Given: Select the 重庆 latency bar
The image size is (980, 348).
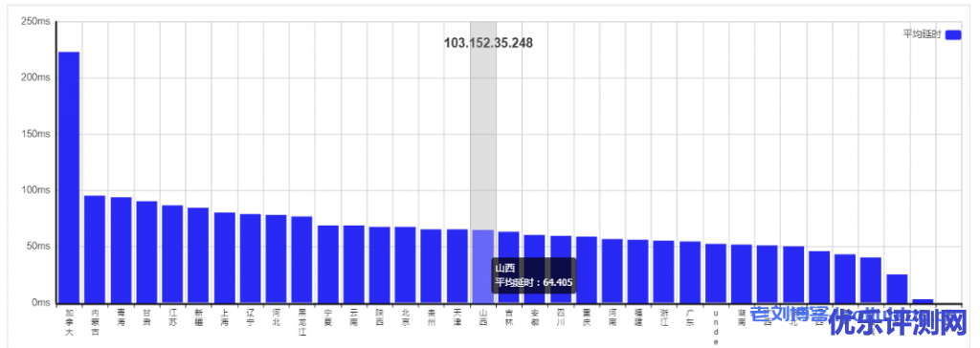Looking at the screenshot, I should 587,270.
